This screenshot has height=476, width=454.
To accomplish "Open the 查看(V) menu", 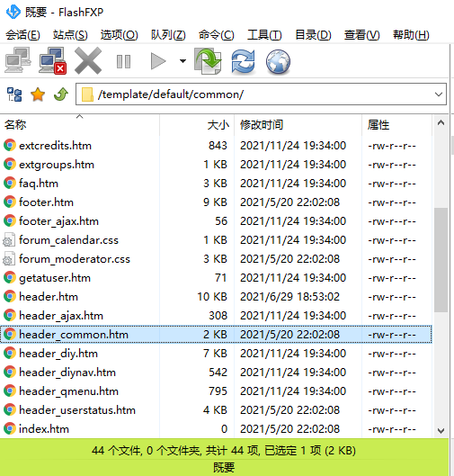I will click(361, 35).
